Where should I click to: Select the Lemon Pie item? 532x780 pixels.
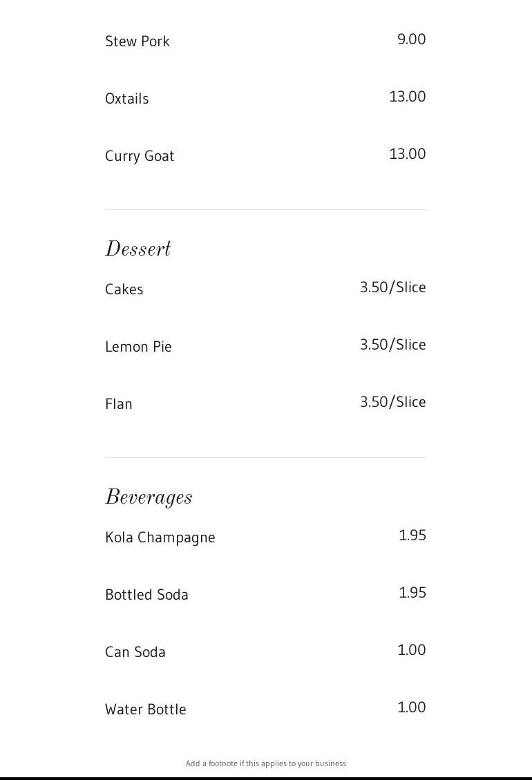click(x=138, y=347)
